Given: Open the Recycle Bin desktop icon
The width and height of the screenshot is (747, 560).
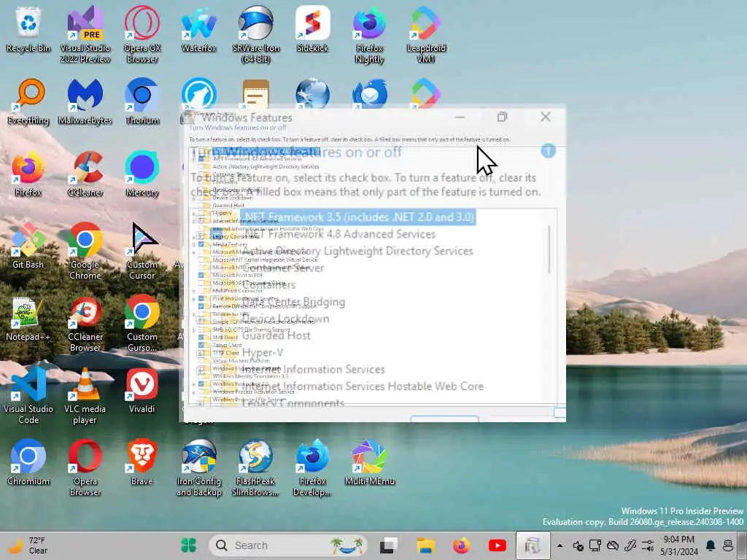Looking at the screenshot, I should coord(28,29).
